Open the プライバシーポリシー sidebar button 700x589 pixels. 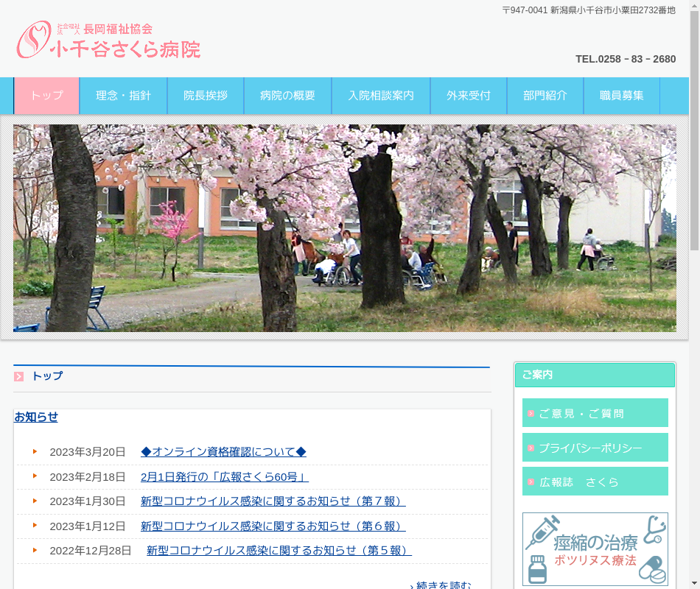(595, 448)
